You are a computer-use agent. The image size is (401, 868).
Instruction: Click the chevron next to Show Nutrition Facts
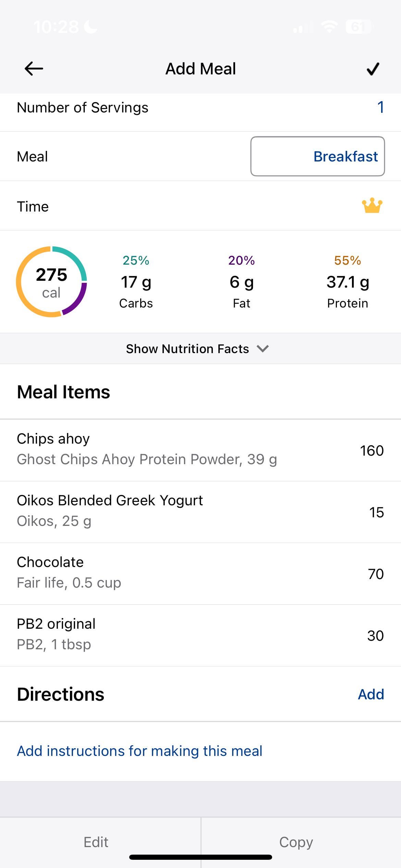click(263, 349)
